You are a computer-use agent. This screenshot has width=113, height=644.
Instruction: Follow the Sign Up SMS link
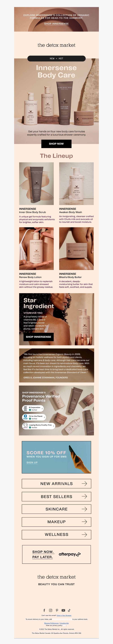point(32,463)
